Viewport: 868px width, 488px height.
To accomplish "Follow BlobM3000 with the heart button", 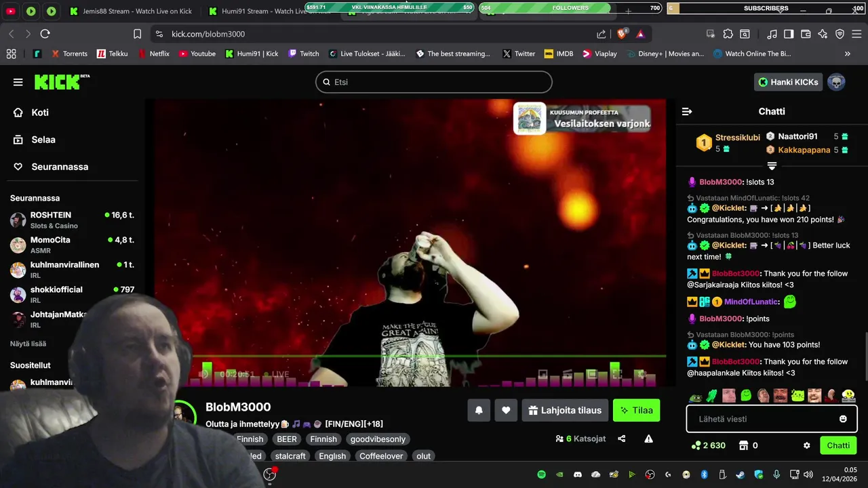I will [506, 410].
